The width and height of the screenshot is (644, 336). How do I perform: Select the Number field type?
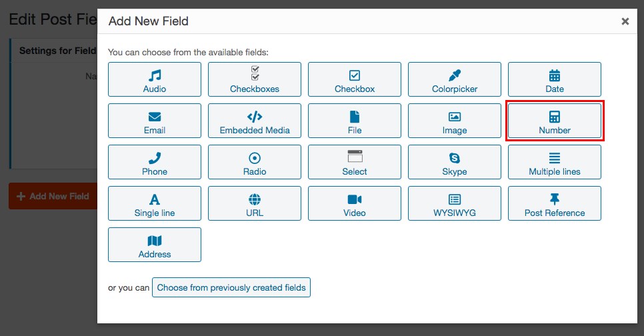(555, 121)
